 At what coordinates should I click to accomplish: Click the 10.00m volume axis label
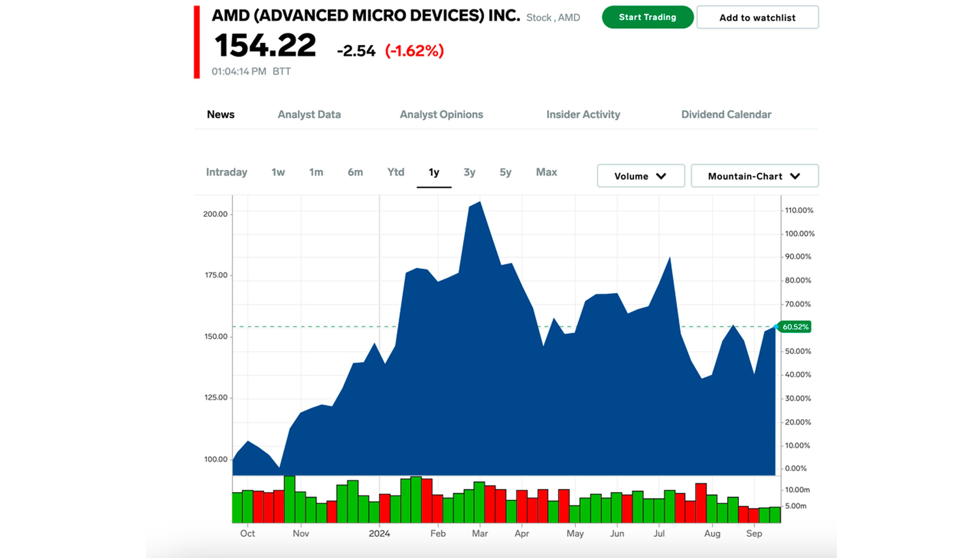(x=797, y=490)
